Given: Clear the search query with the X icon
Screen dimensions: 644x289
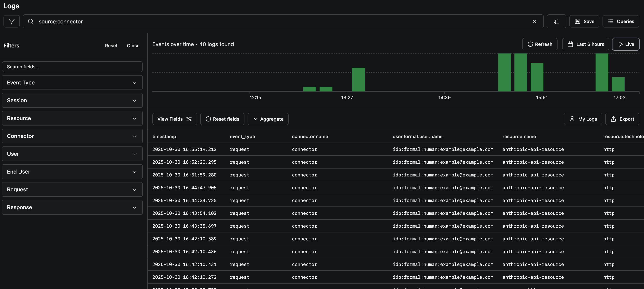Looking at the screenshot, I should tap(534, 21).
